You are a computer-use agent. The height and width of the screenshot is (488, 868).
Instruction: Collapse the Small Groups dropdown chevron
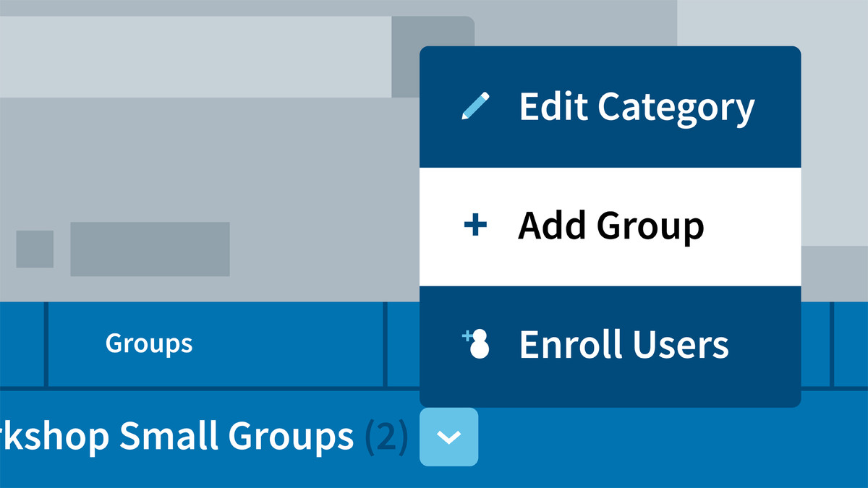[448, 437]
